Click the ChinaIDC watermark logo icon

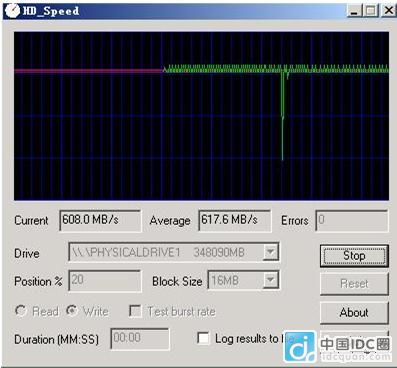coord(299,347)
